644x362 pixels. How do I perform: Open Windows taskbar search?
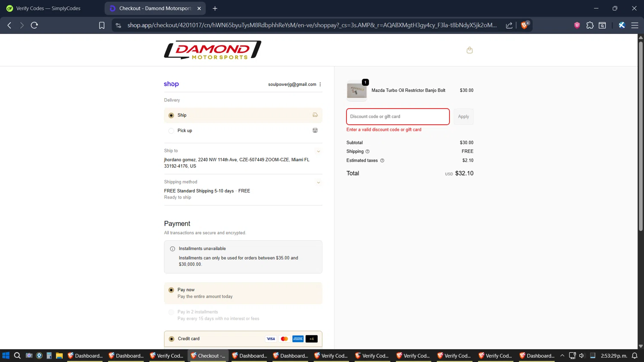tap(17, 356)
